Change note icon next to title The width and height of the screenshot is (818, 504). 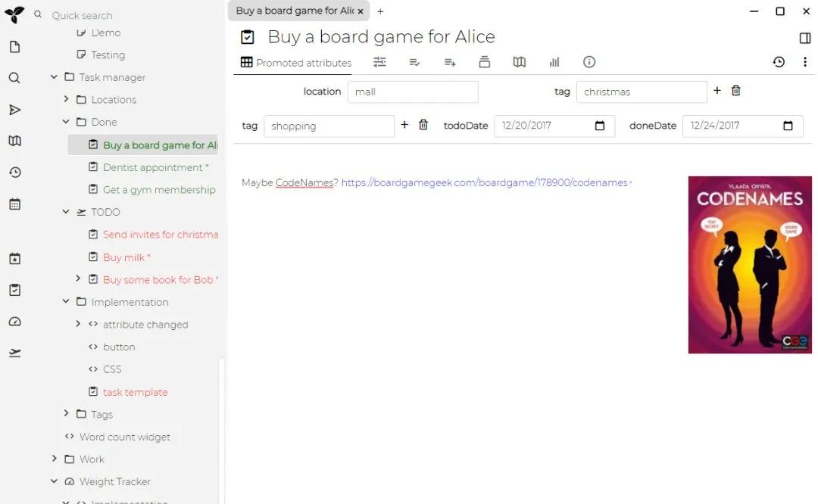pos(247,37)
